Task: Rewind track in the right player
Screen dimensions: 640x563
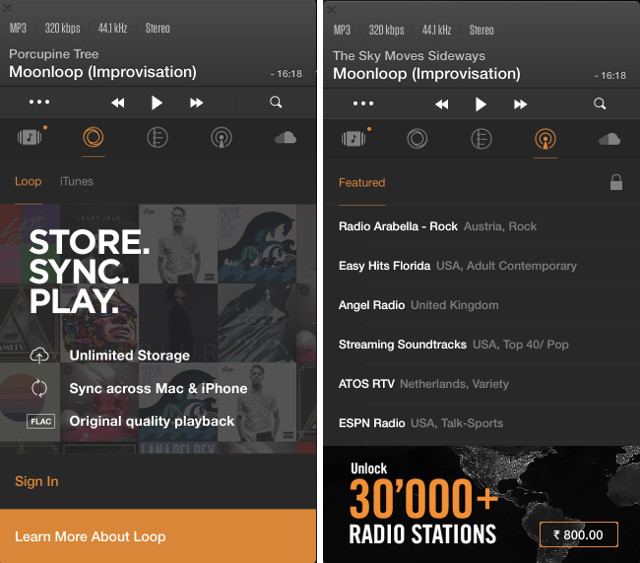Action: point(442,105)
